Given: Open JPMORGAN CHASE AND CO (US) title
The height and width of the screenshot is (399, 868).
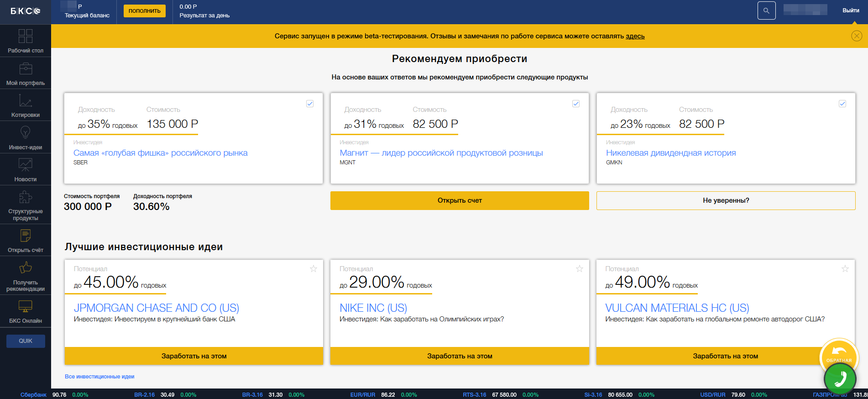Looking at the screenshot, I should pyautogui.click(x=157, y=308).
